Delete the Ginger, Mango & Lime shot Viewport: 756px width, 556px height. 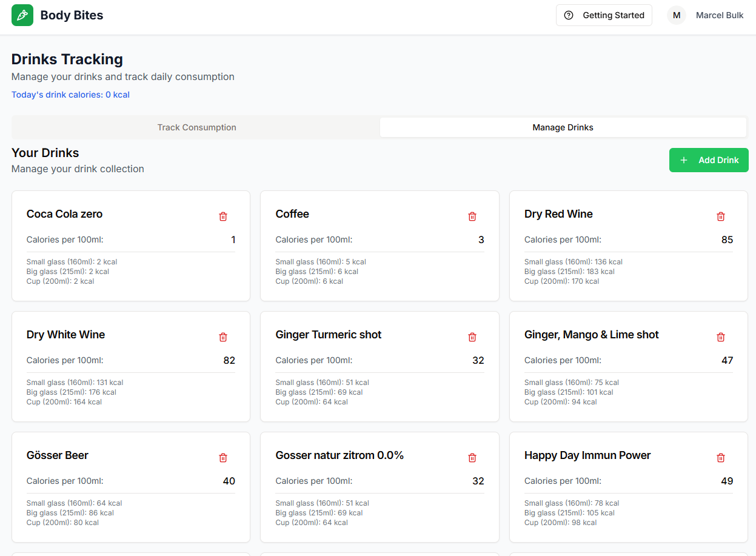point(720,337)
